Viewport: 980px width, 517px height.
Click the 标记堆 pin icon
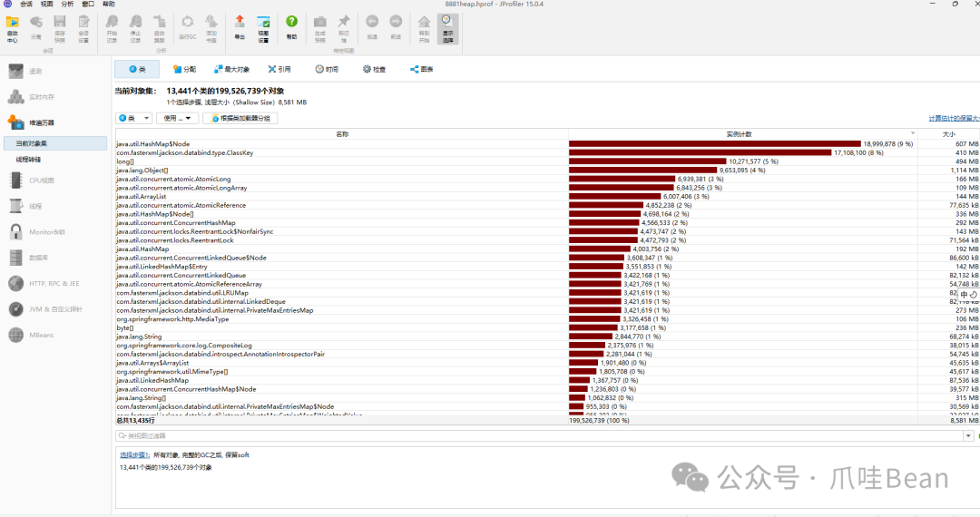(x=344, y=29)
